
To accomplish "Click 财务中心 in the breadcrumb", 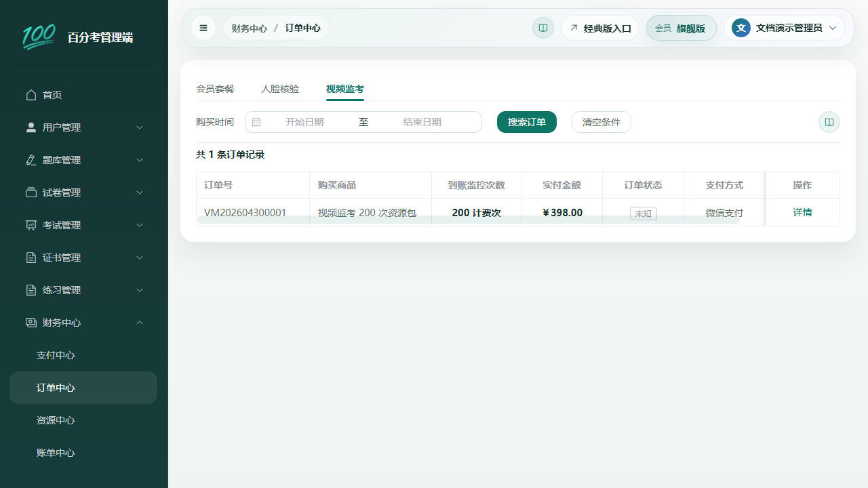I will click(x=249, y=28).
